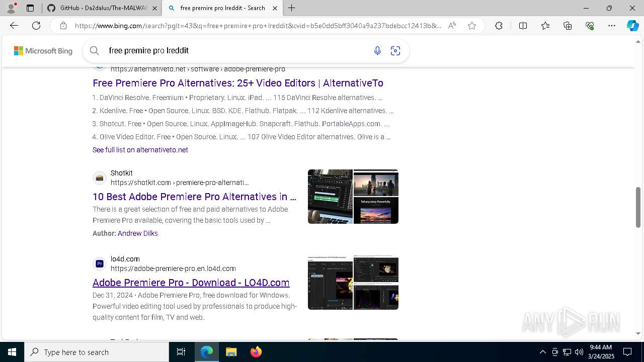Open Microsoft Edge from taskbar
The width and height of the screenshot is (644, 362).
[207, 352]
